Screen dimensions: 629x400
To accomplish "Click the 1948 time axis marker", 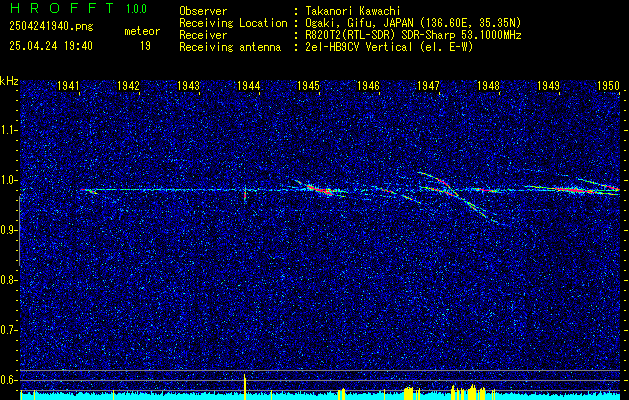I will 489,85.
